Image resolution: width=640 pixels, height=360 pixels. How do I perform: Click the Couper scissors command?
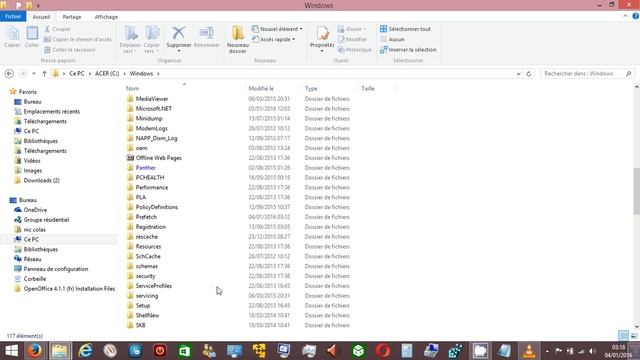pos(57,29)
